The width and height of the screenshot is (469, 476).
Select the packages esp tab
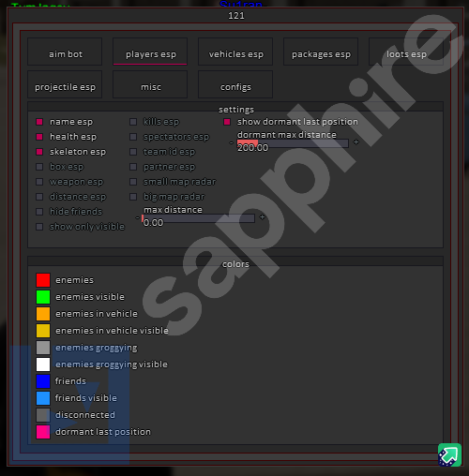[x=321, y=52]
